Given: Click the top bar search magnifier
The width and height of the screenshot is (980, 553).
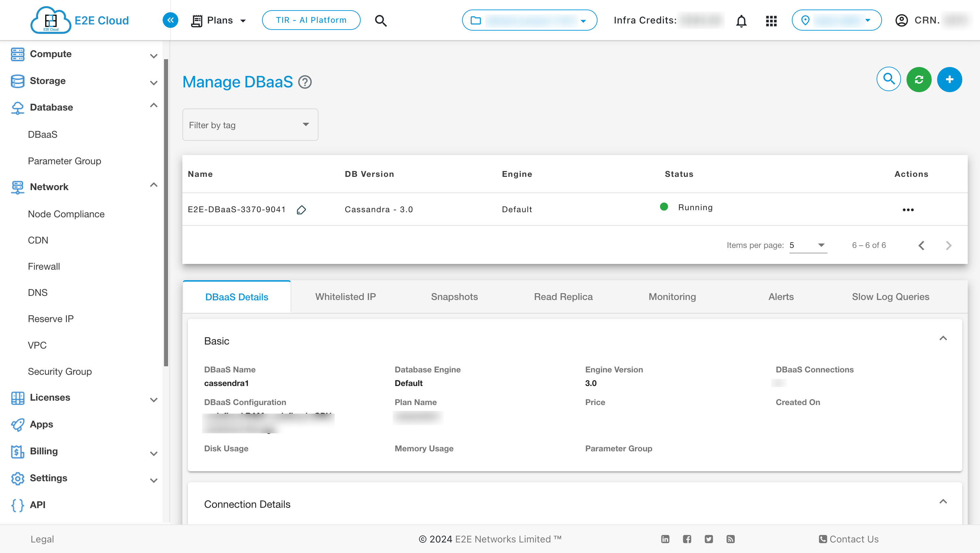Looking at the screenshot, I should (x=381, y=20).
